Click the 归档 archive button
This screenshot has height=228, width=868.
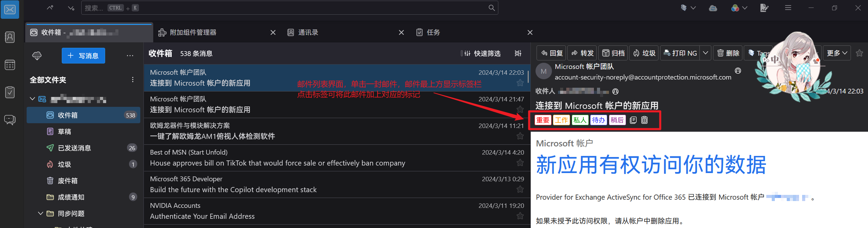(613, 53)
